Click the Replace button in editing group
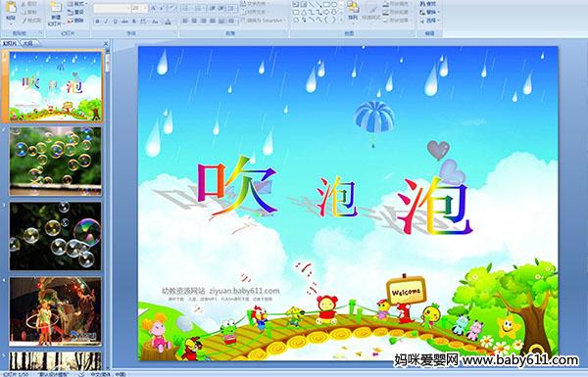This screenshot has width=588, height=377. click(430, 12)
